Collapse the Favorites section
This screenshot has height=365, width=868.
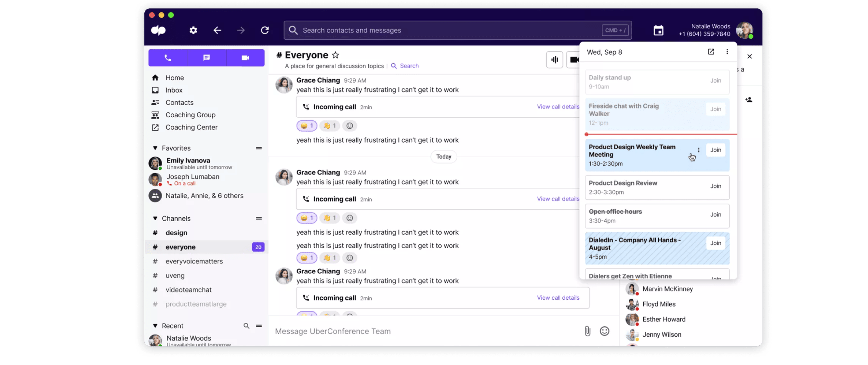(x=155, y=148)
